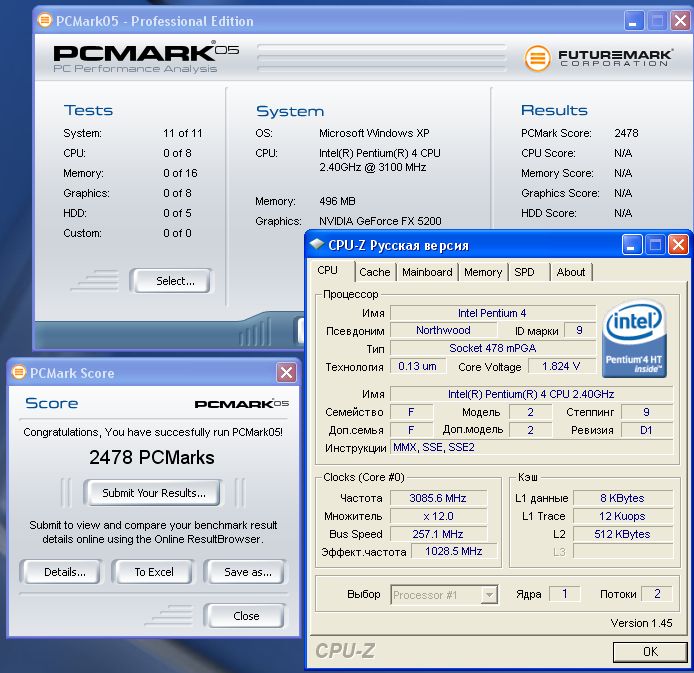The height and width of the screenshot is (673, 694).
Task: Click the 1.824 V Core Voltage field
Action: pos(560,366)
